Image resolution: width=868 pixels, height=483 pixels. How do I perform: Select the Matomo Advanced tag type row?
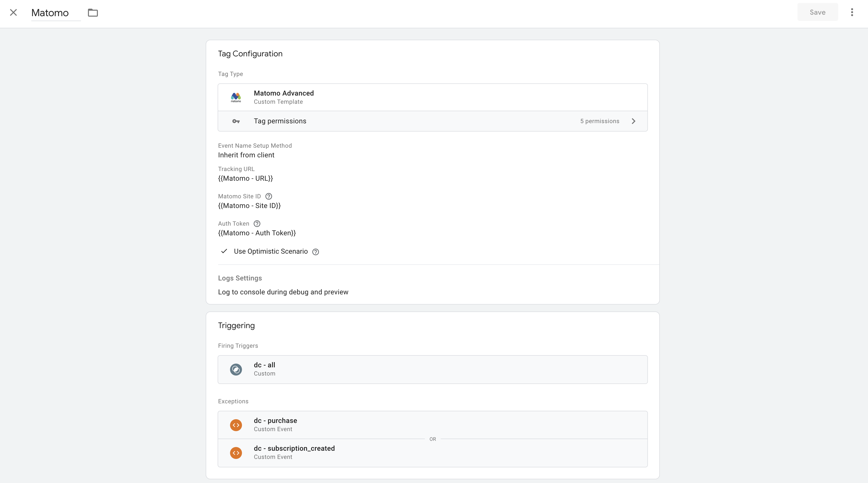coord(433,97)
